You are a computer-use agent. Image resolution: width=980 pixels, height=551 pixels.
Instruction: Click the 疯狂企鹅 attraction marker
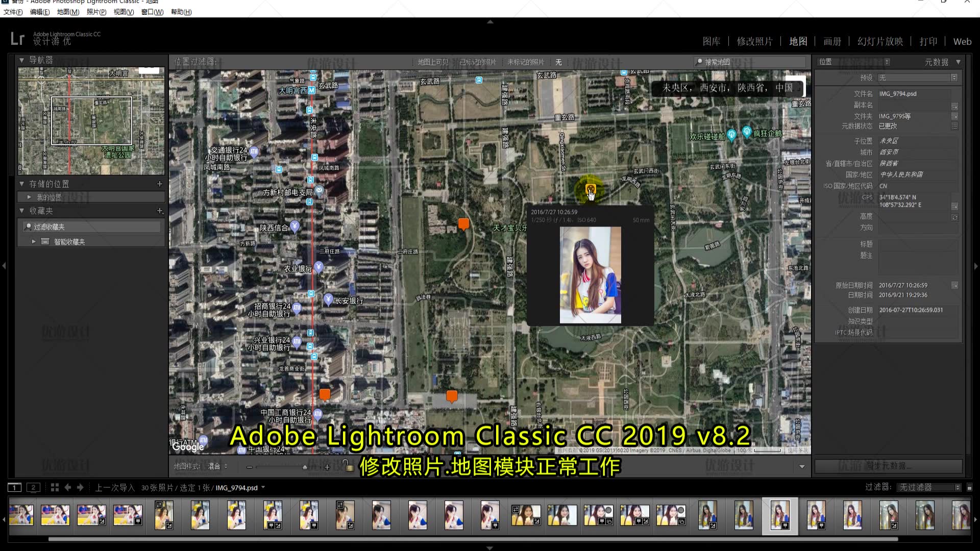(x=747, y=132)
